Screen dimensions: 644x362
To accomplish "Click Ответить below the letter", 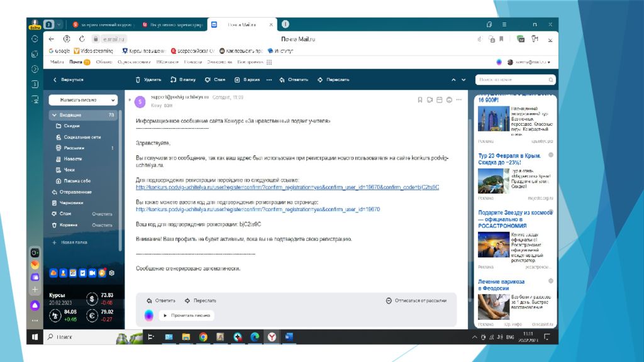I will click(x=161, y=301).
